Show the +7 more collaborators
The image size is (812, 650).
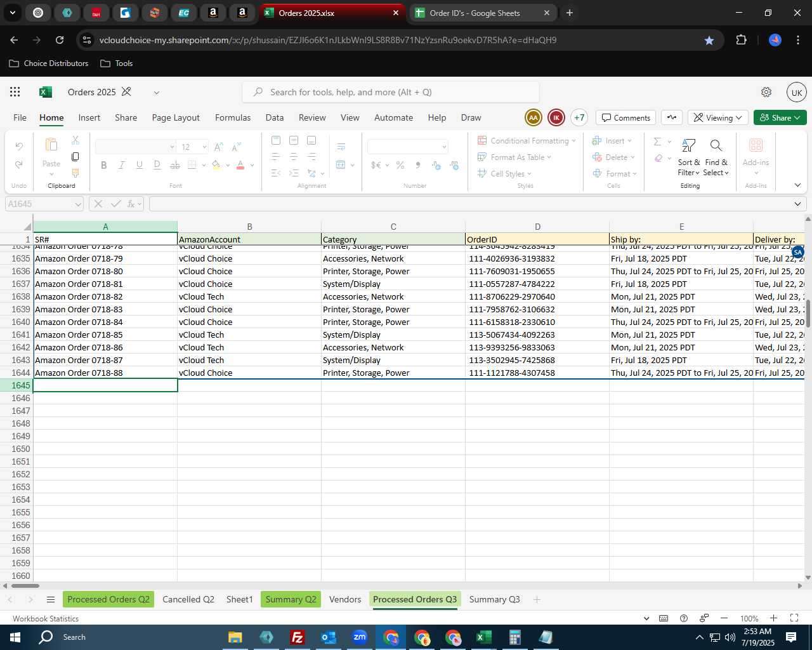pyautogui.click(x=579, y=117)
